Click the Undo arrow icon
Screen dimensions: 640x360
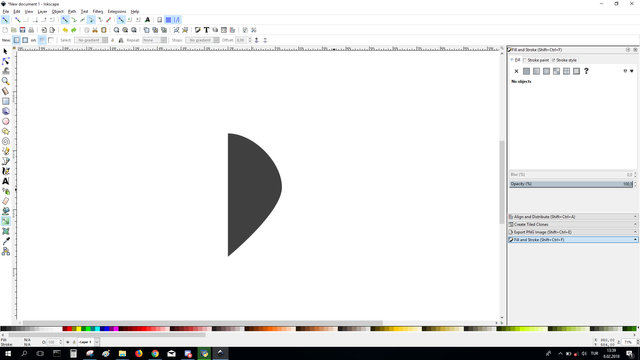click(x=65, y=30)
